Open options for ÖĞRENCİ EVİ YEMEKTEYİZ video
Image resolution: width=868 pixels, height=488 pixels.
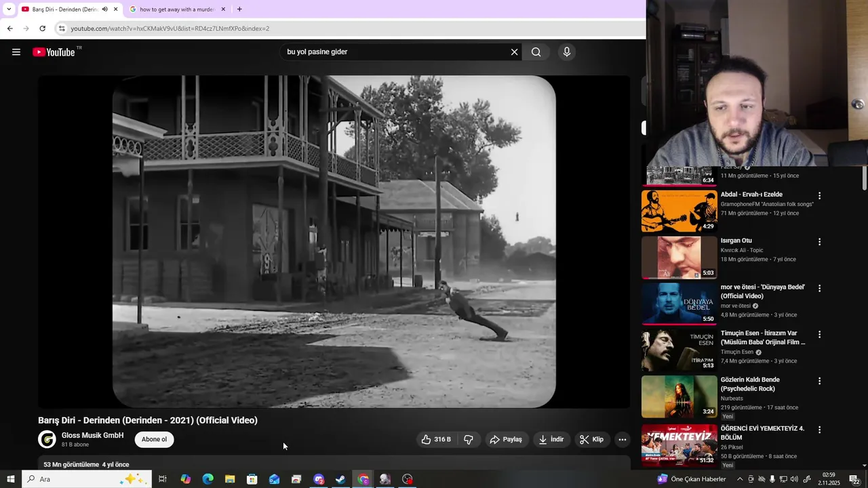[819, 430]
